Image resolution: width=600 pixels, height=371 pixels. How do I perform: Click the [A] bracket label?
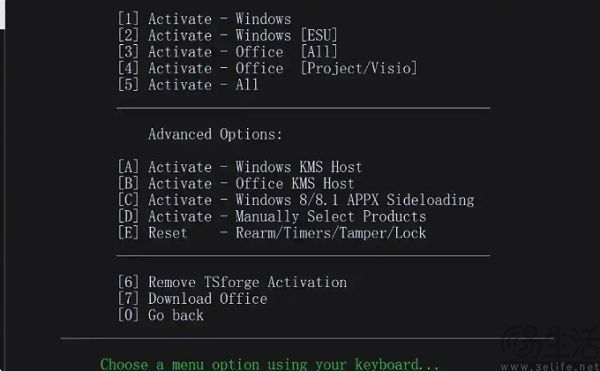(128, 167)
